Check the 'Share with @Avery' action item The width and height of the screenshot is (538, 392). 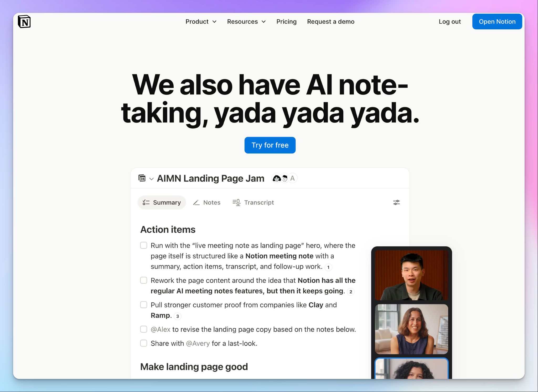[x=144, y=343]
